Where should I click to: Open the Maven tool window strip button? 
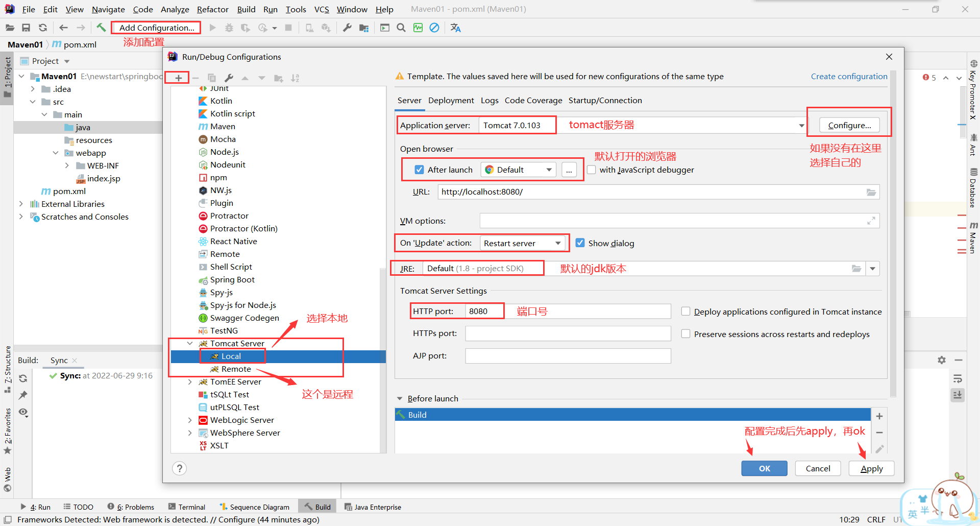(973, 237)
